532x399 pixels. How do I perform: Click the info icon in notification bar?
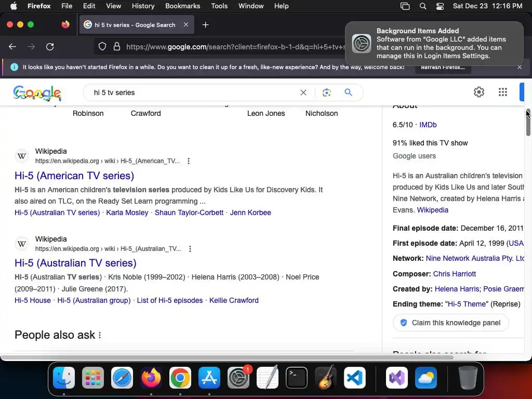point(14,67)
